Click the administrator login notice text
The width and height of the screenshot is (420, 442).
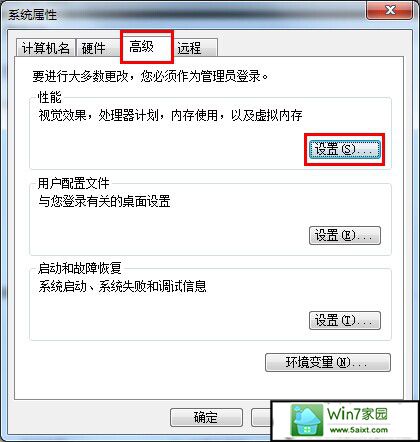150,76
